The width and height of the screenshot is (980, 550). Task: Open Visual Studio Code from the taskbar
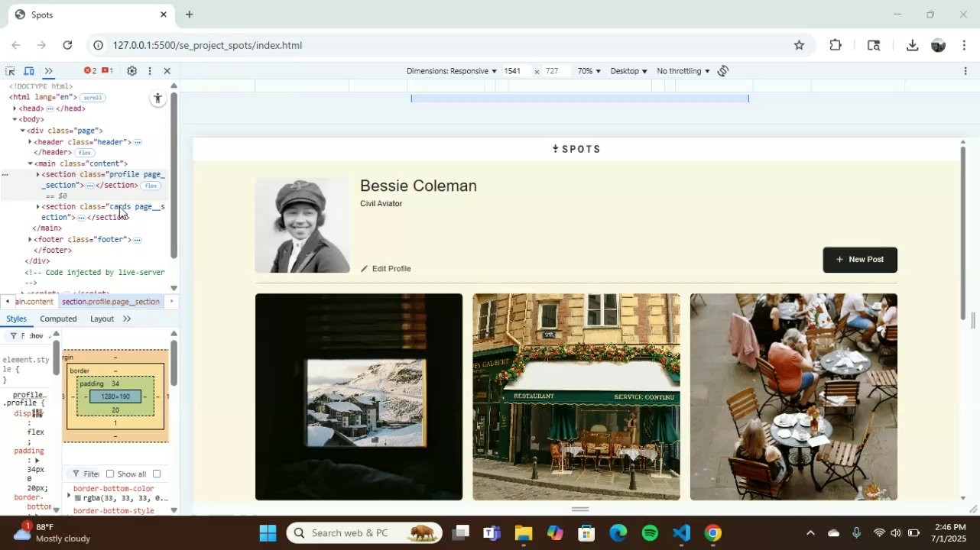(681, 533)
